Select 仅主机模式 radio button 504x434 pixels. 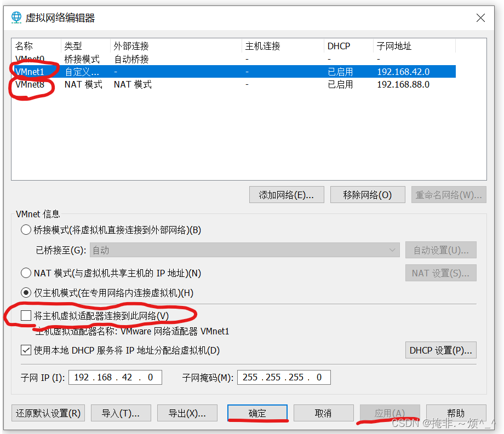click(x=26, y=292)
